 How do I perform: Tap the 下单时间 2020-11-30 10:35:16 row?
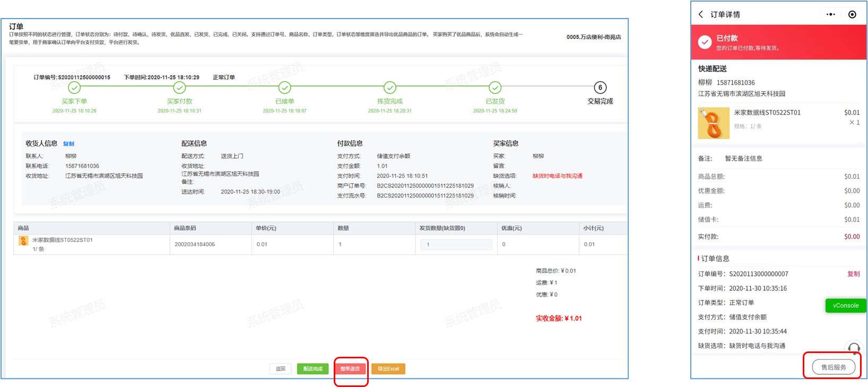[x=743, y=289]
